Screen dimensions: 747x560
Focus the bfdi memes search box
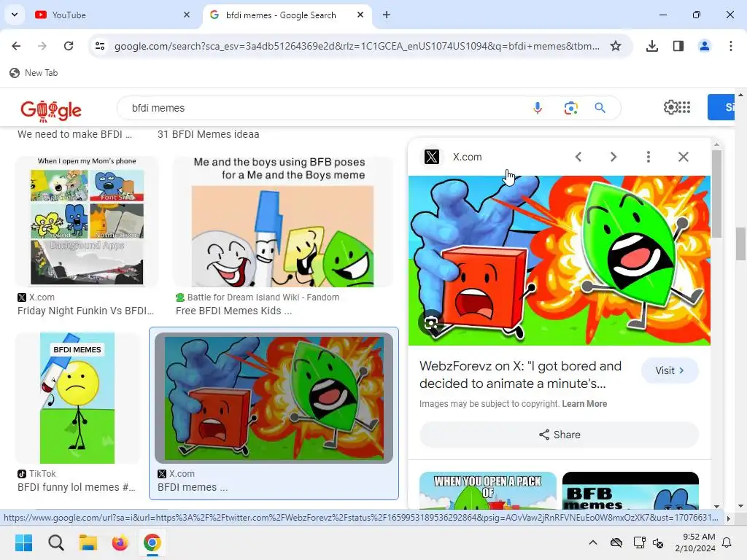pyautogui.click(x=324, y=108)
